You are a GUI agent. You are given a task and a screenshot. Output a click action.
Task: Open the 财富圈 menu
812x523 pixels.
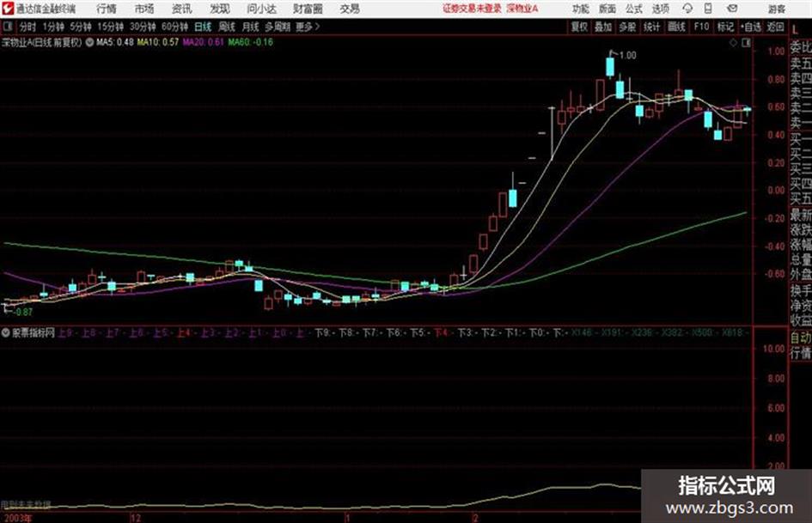pos(308,9)
